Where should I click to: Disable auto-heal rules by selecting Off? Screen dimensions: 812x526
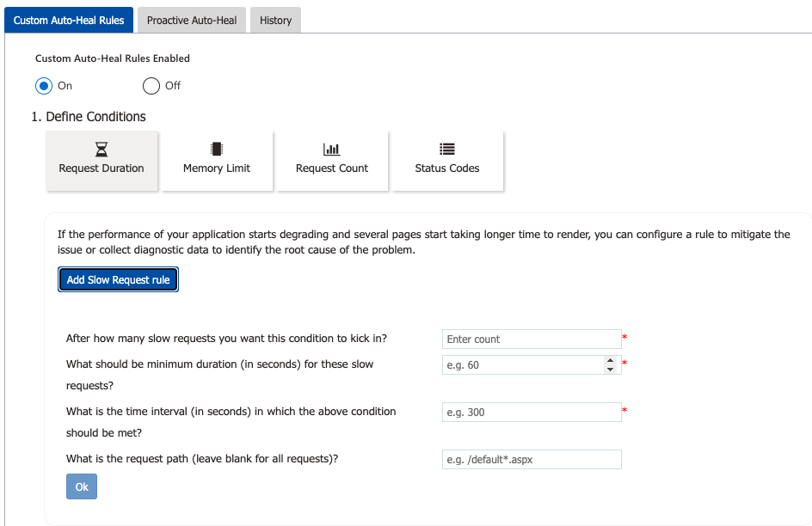click(x=151, y=86)
